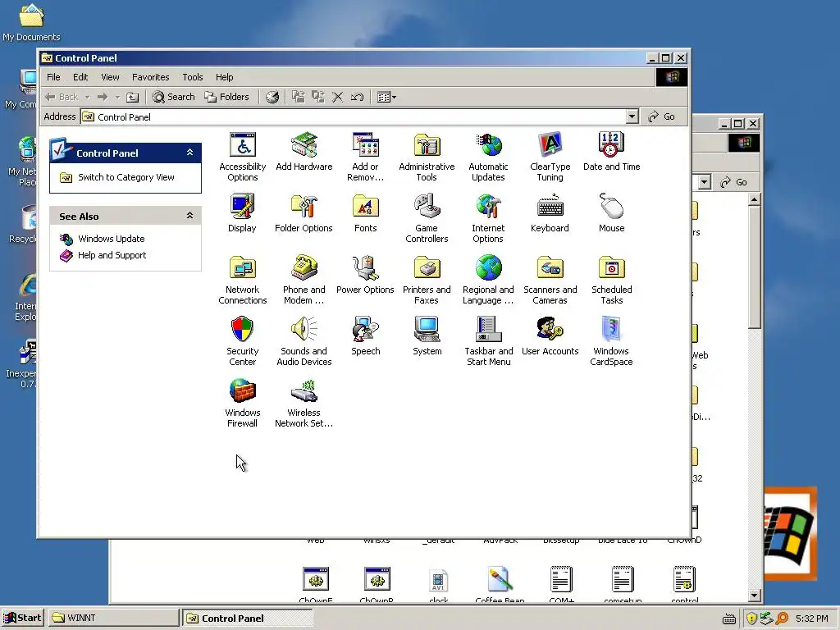This screenshot has height=630, width=840.
Task: Click Switch to Category View link
Action: [x=126, y=177]
